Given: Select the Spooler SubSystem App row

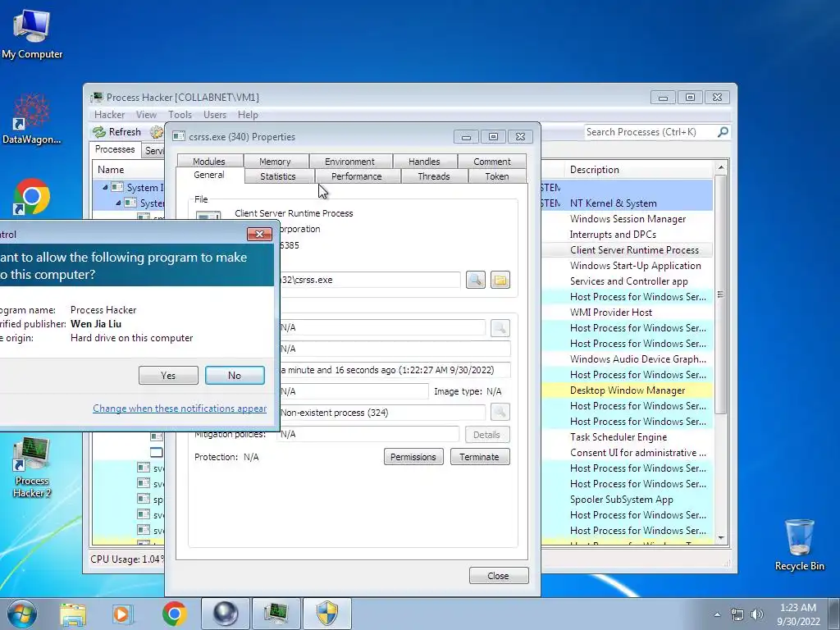Looking at the screenshot, I should click(627, 500).
